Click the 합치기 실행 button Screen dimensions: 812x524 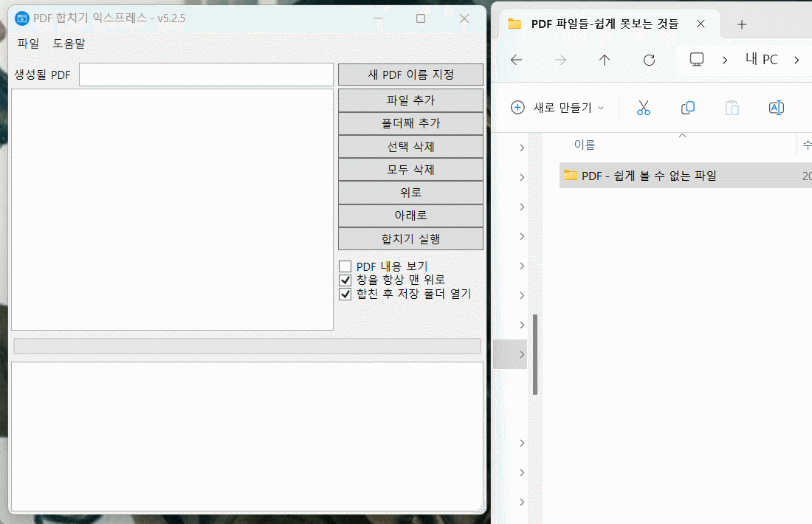(x=410, y=238)
